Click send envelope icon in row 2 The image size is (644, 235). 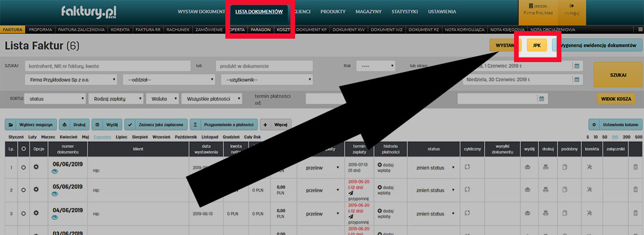click(x=527, y=190)
